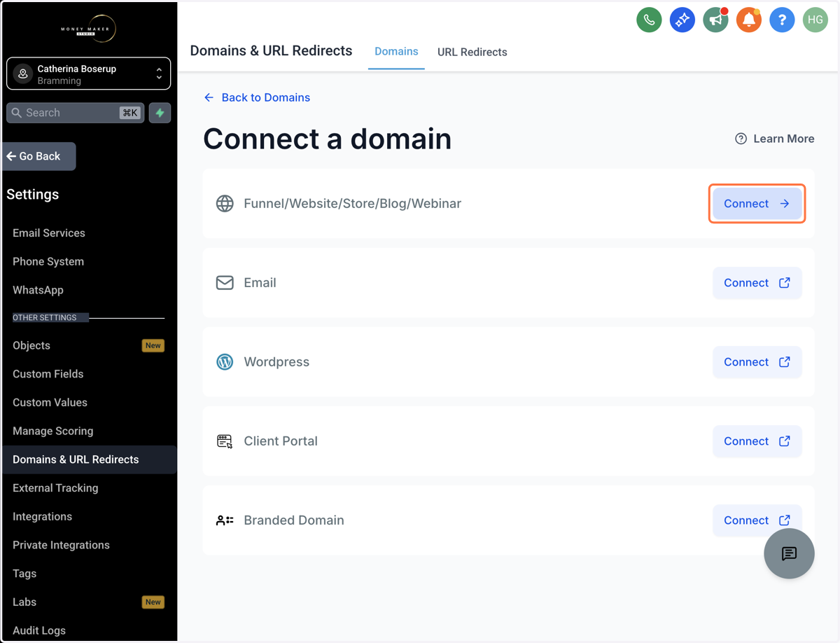Image resolution: width=840 pixels, height=643 pixels.
Task: Click the New badge next to Objects
Action: pos(153,345)
